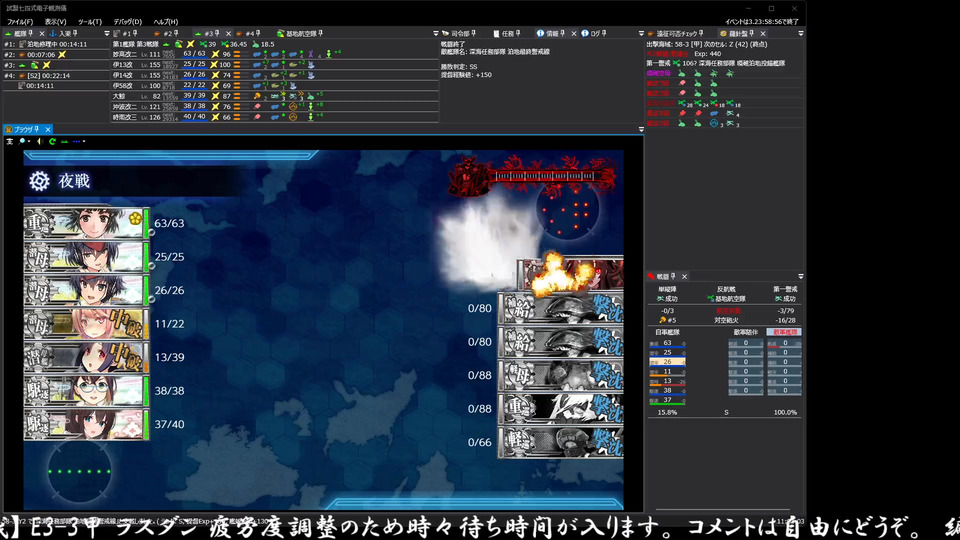The image size is (960, 540).
Task: Click the browser screenshot icon
Action: [x=10, y=141]
